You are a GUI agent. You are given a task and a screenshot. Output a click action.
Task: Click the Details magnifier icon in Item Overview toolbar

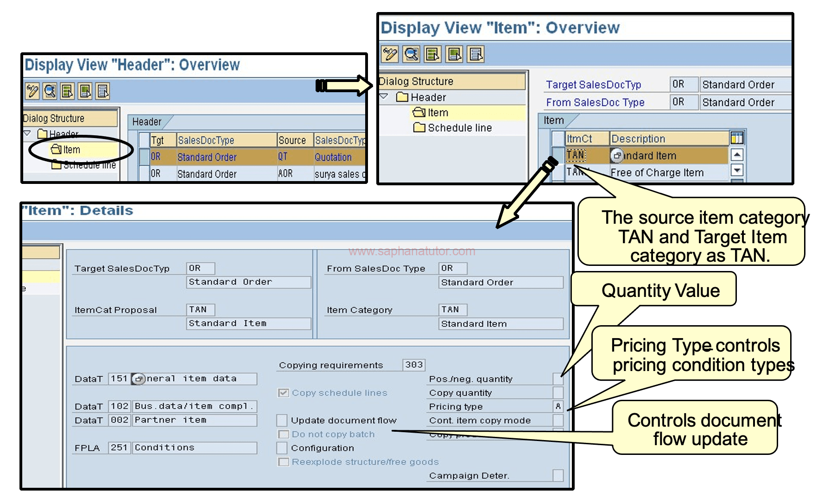tap(412, 54)
